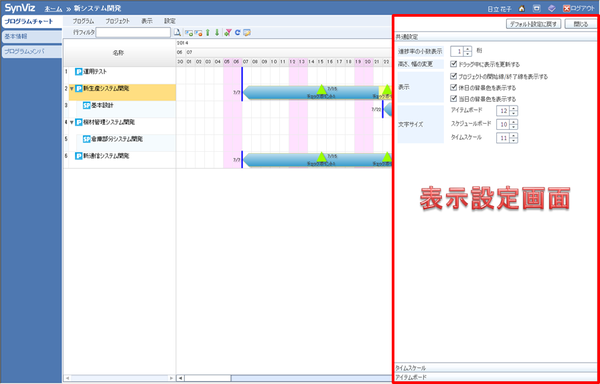
Task: Click the ログアウト link
Action: coord(583,8)
